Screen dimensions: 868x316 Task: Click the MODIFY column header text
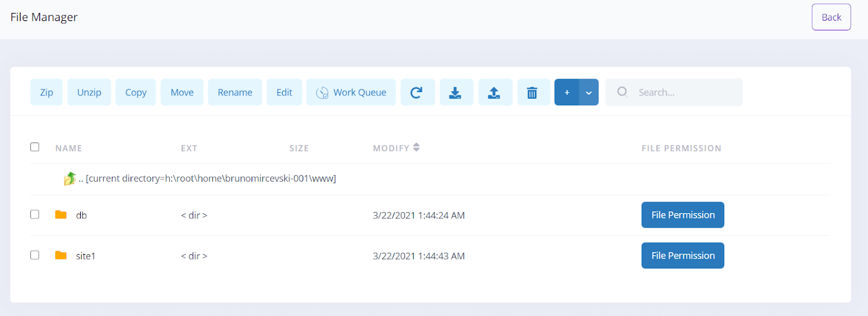click(x=391, y=148)
